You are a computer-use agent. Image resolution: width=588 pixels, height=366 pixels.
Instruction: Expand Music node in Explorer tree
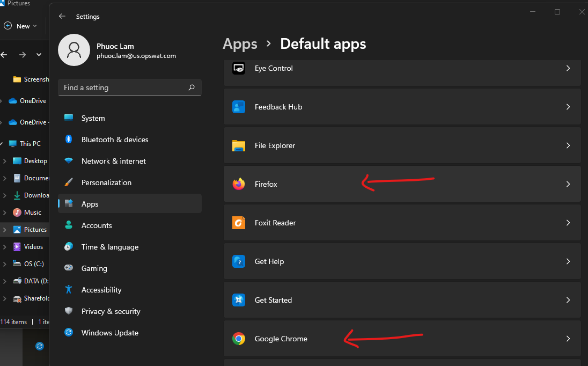click(4, 213)
